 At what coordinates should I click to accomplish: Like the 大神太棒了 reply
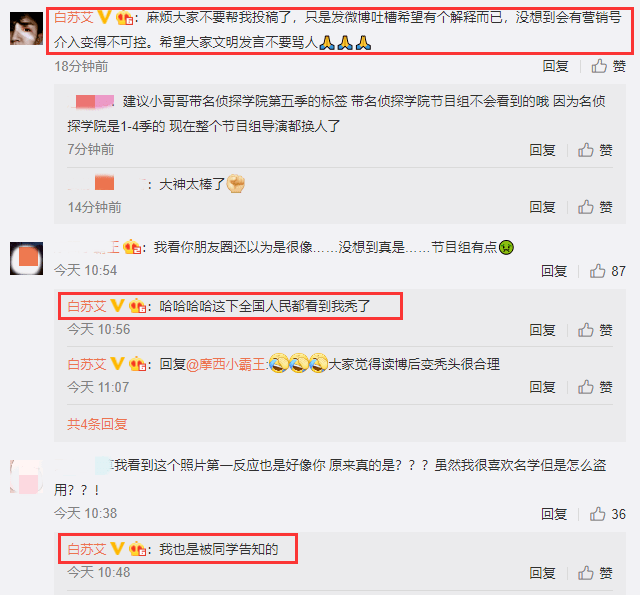point(595,207)
